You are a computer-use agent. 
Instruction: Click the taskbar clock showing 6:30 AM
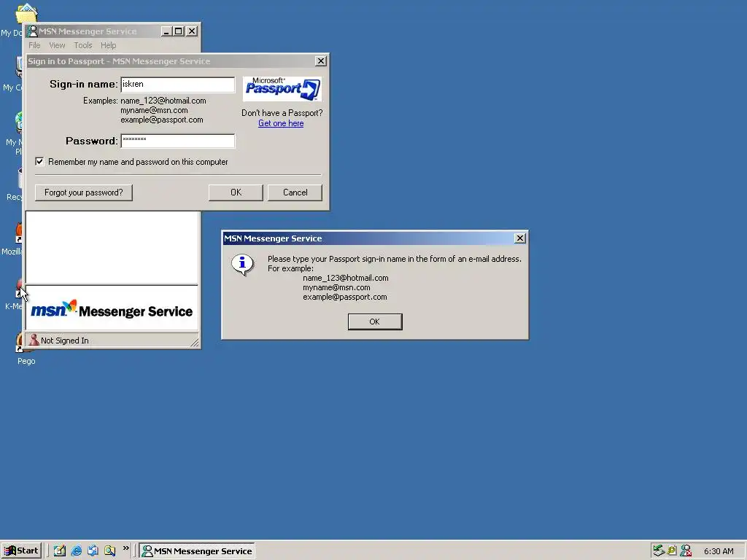719,551
